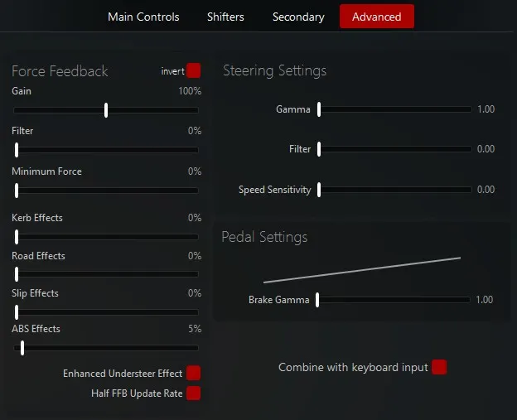
Task: Toggle Half FFB Update Rate checkbox
Action: pos(194,393)
